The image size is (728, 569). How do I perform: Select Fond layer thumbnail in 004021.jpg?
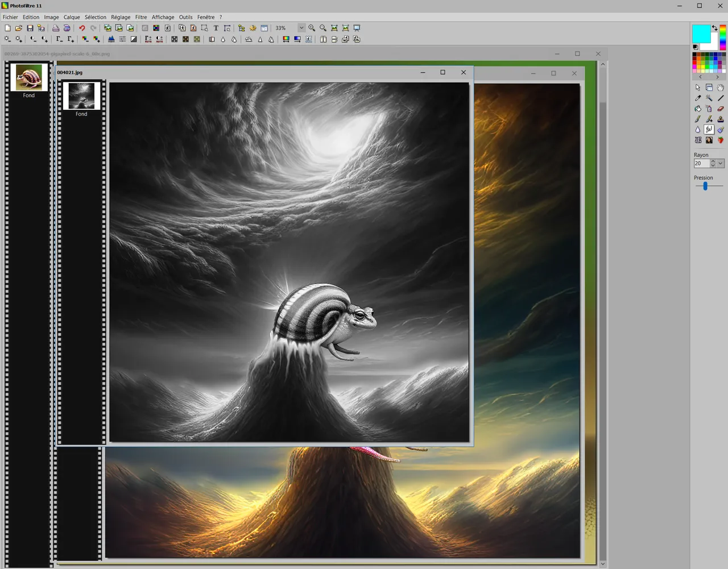(x=81, y=96)
